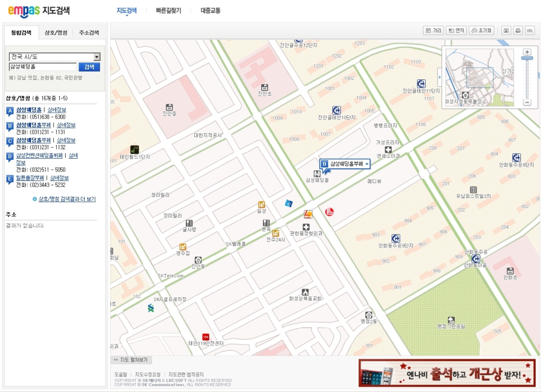The height and width of the screenshot is (392, 542).
Task: Click the 진안중 school icon on the map
Action: click(x=169, y=107)
